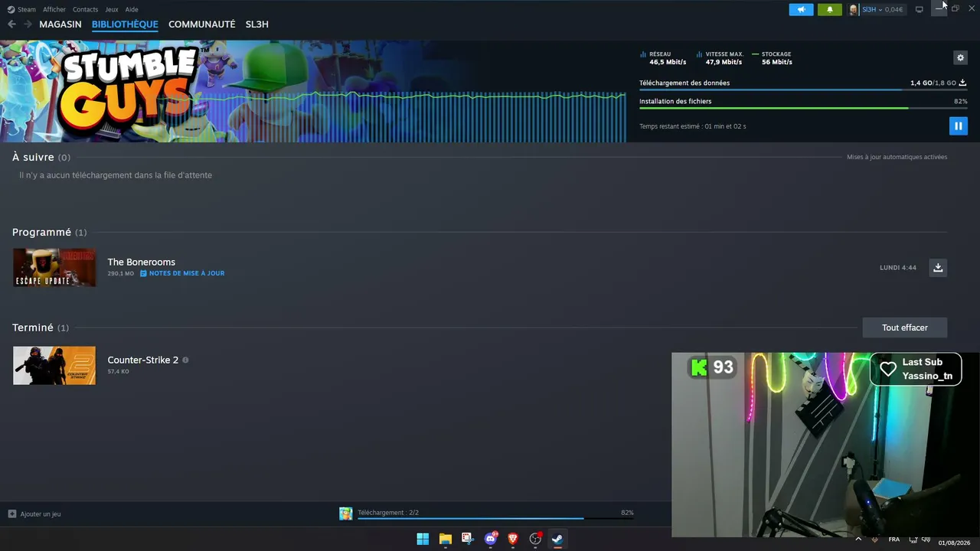Open download settings gear icon

(x=960, y=57)
